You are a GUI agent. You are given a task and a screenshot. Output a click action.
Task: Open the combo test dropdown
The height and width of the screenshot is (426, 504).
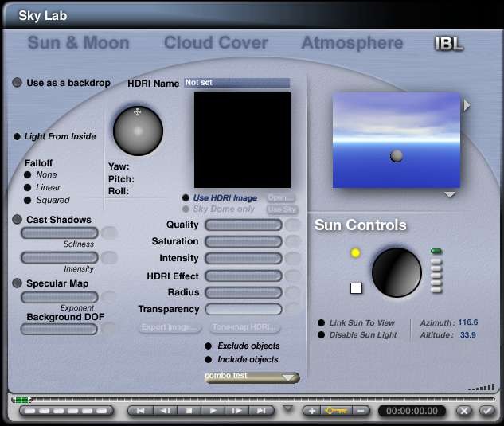[x=252, y=377]
